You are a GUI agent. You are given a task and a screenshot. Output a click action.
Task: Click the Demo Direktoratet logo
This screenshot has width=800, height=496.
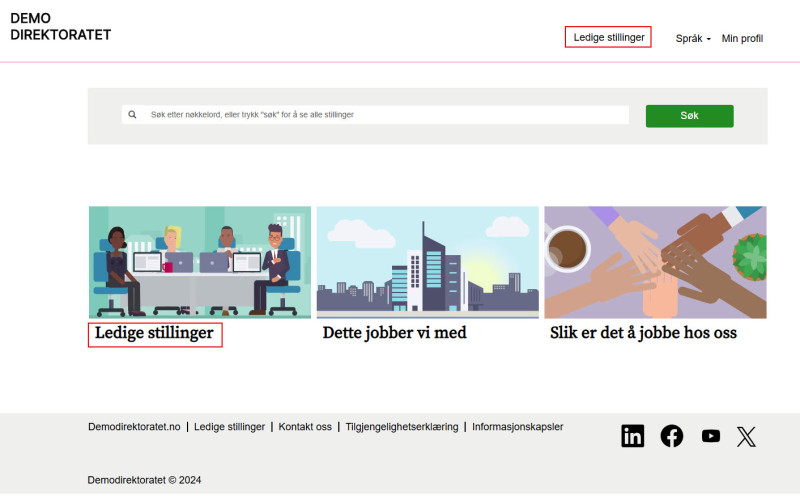60,27
